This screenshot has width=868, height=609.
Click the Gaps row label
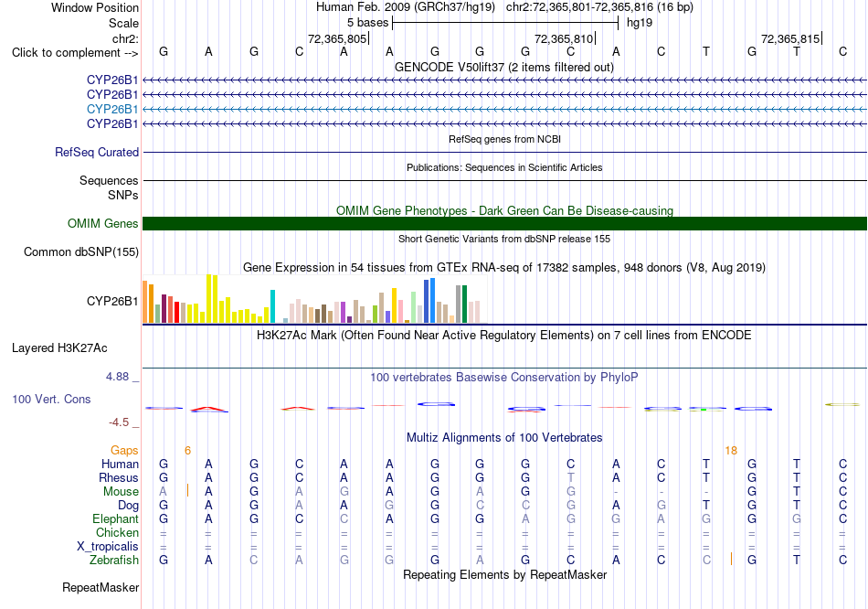pos(124,450)
